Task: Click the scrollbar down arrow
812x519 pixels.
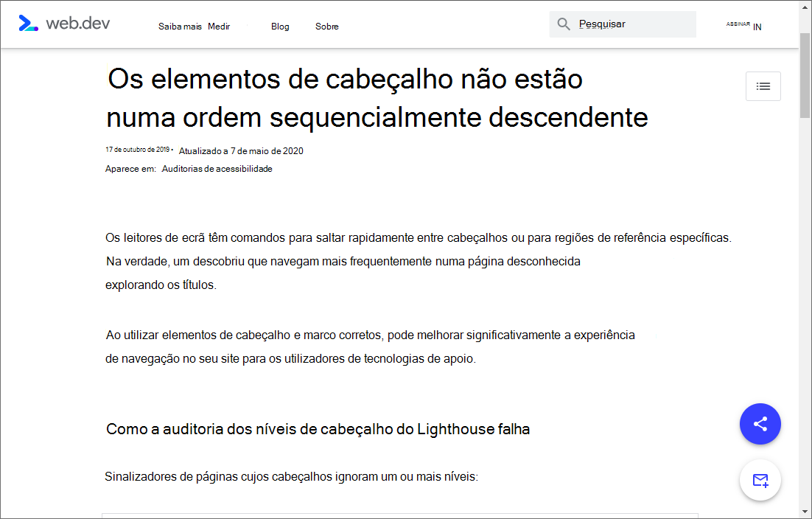Action: click(x=805, y=512)
